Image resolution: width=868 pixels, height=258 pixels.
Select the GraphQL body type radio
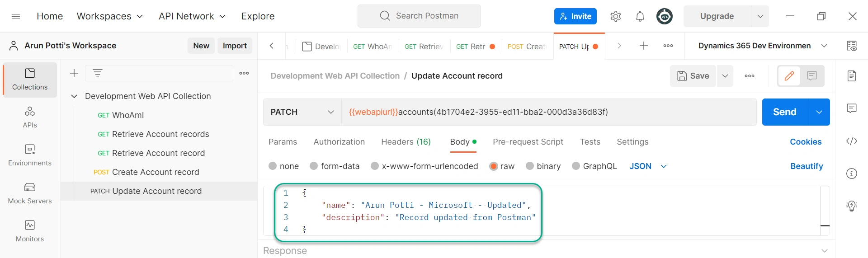coord(576,166)
